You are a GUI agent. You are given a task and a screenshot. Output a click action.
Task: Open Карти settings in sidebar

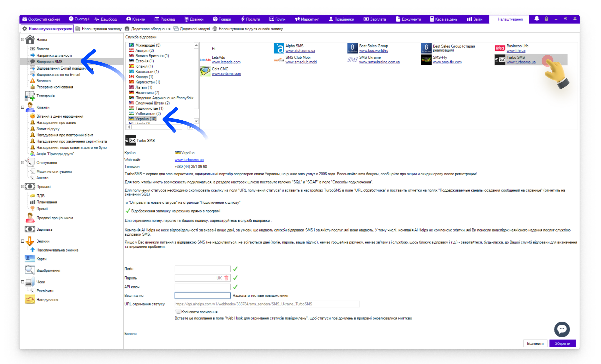[41, 259]
